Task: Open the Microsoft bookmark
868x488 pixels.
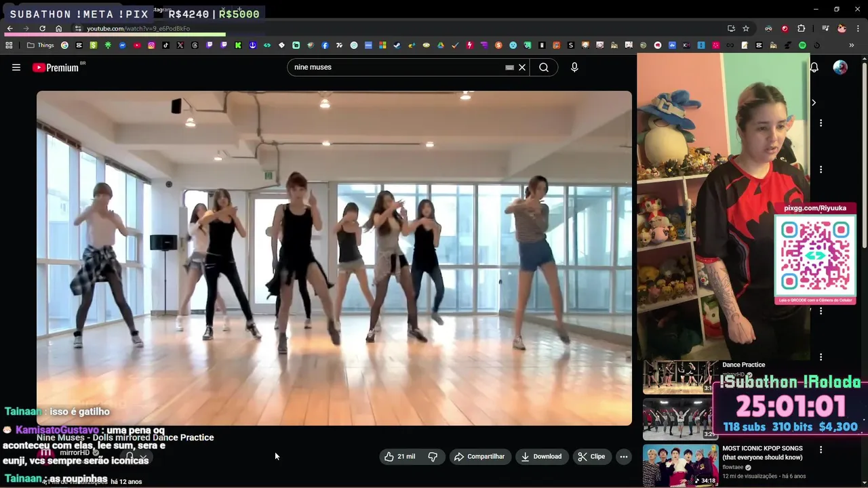Action: click(382, 45)
